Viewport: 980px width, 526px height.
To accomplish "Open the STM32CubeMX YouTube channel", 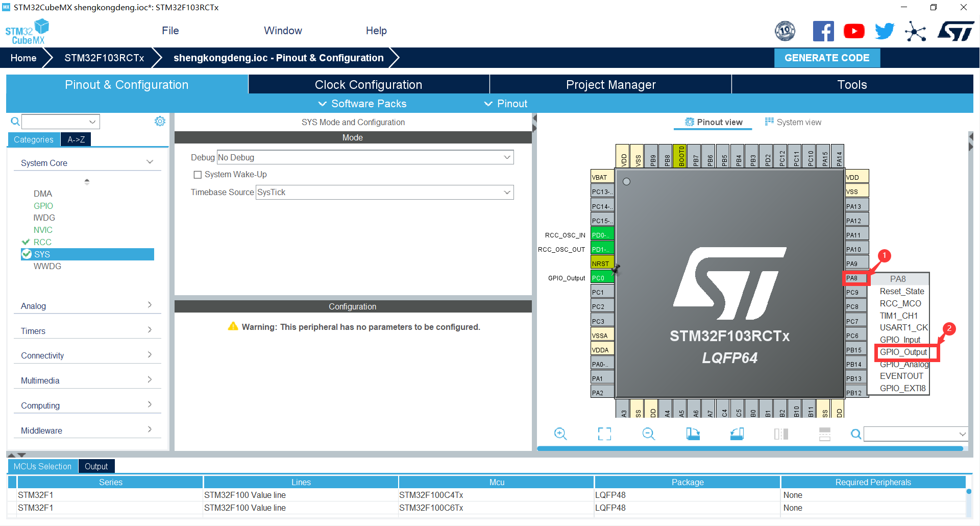I will tap(854, 31).
